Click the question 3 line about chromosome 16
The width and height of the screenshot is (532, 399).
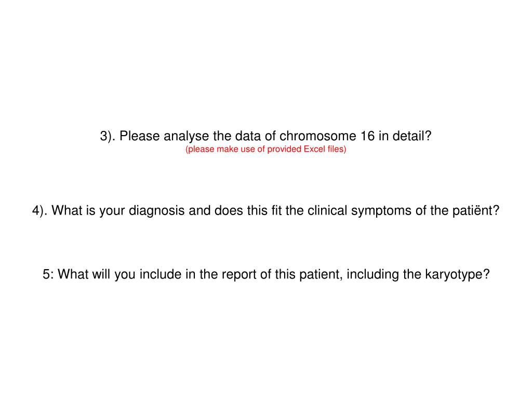[265, 137]
